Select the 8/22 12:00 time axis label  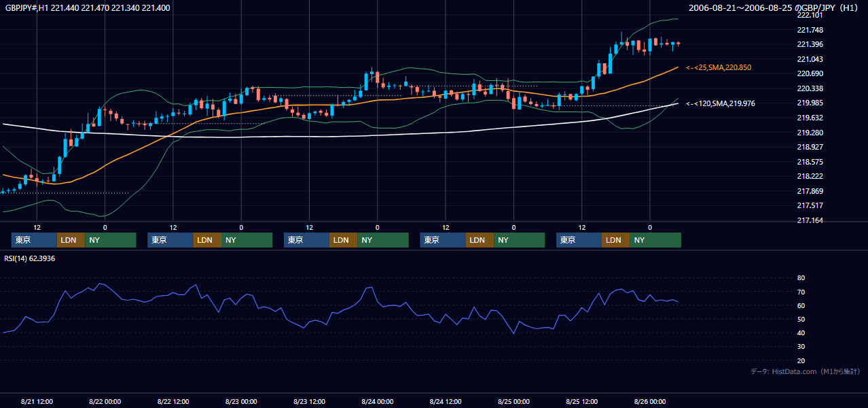pos(173,401)
